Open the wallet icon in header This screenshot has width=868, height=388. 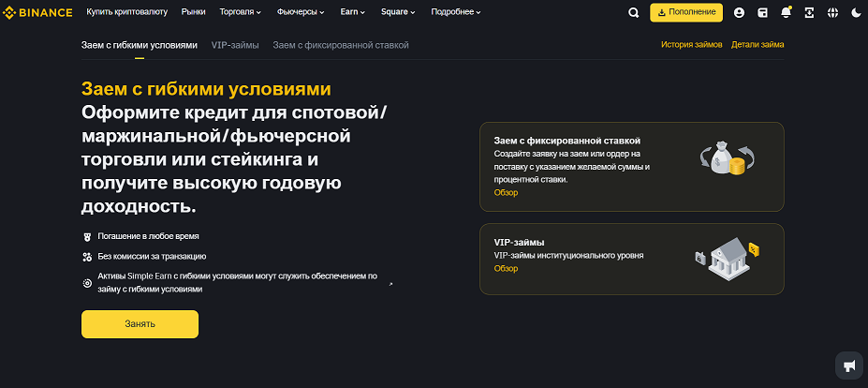point(762,13)
